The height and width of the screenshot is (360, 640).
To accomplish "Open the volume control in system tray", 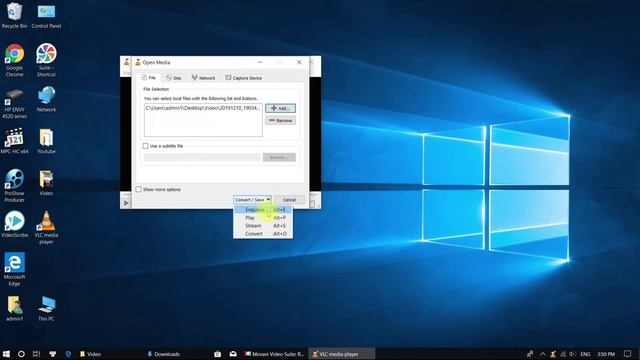I will 572,354.
